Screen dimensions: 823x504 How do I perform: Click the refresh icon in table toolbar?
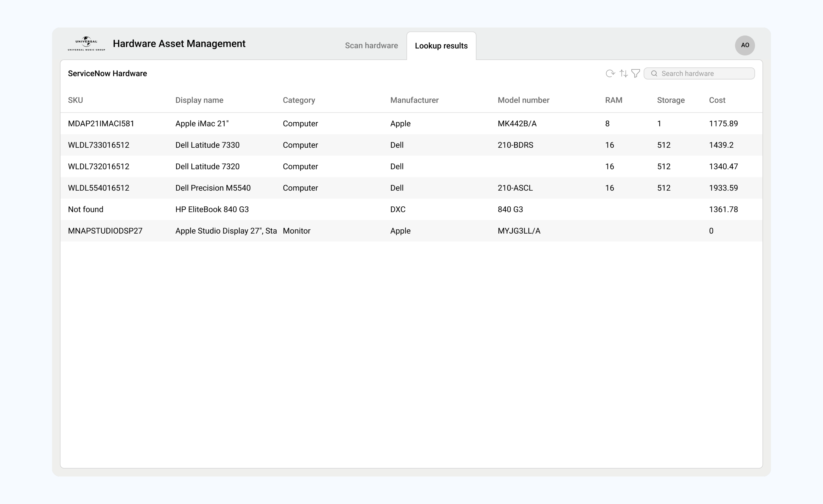tap(610, 73)
